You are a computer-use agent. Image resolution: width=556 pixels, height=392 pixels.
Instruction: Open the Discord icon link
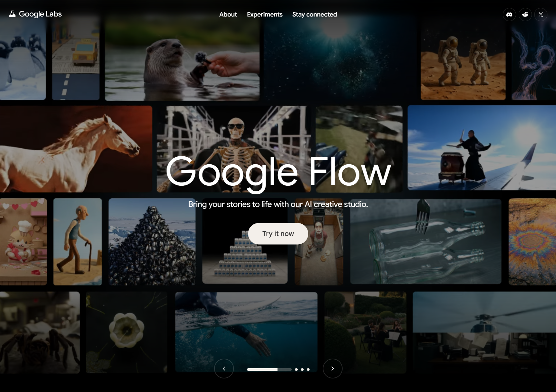coord(509,15)
